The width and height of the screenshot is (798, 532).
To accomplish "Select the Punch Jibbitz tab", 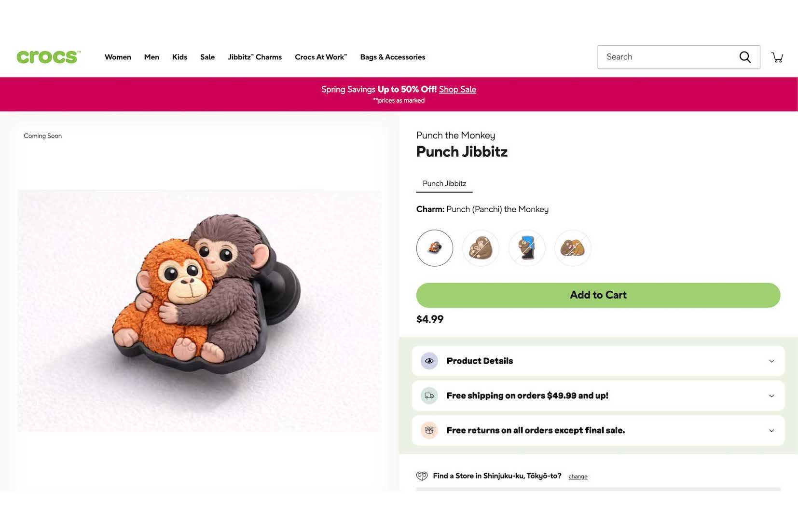I will tap(444, 184).
